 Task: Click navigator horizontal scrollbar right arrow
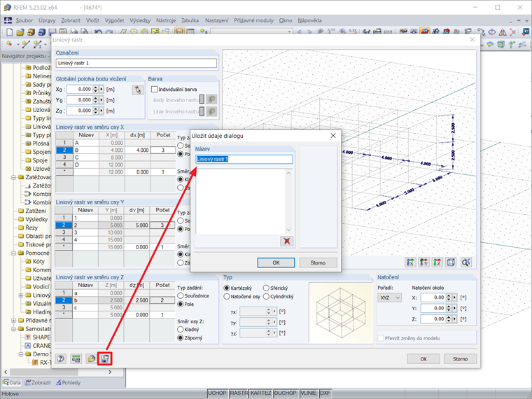pos(110,372)
